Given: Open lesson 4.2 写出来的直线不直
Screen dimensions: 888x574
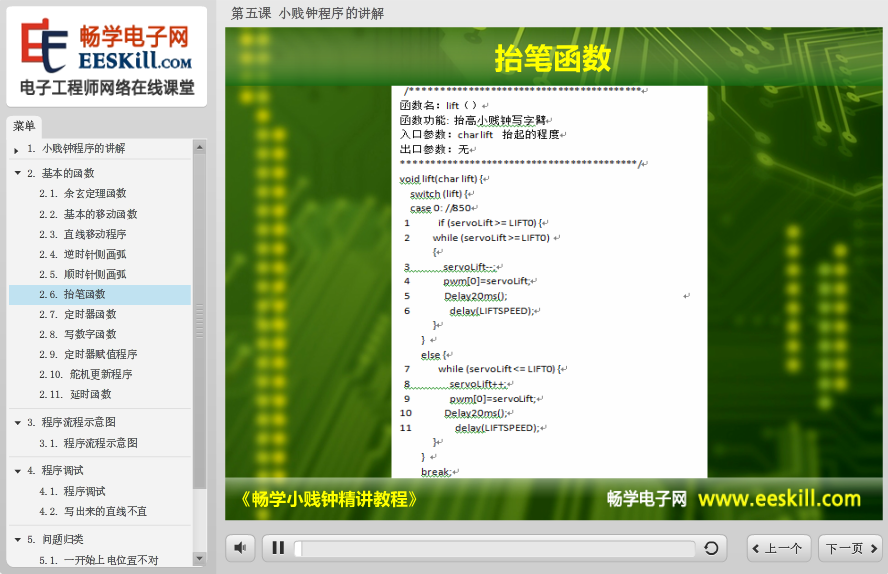Looking at the screenshot, I should [93, 512].
